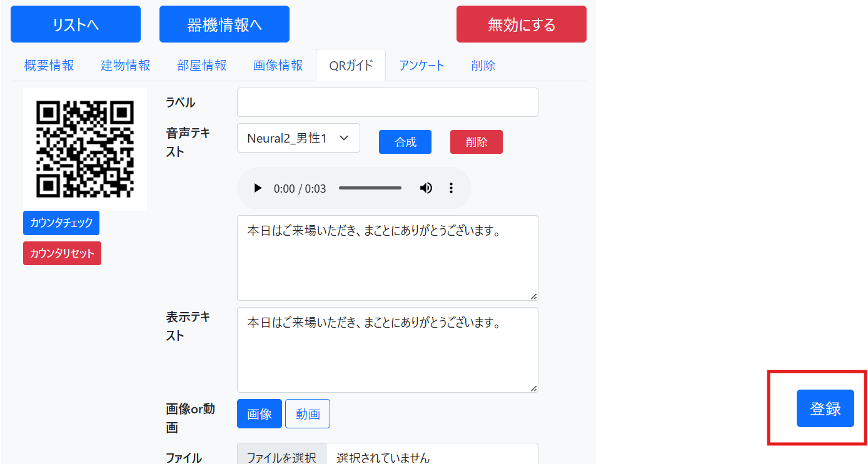868x464 pixels.
Task: Play the synthesized audio preview
Action: point(258,188)
